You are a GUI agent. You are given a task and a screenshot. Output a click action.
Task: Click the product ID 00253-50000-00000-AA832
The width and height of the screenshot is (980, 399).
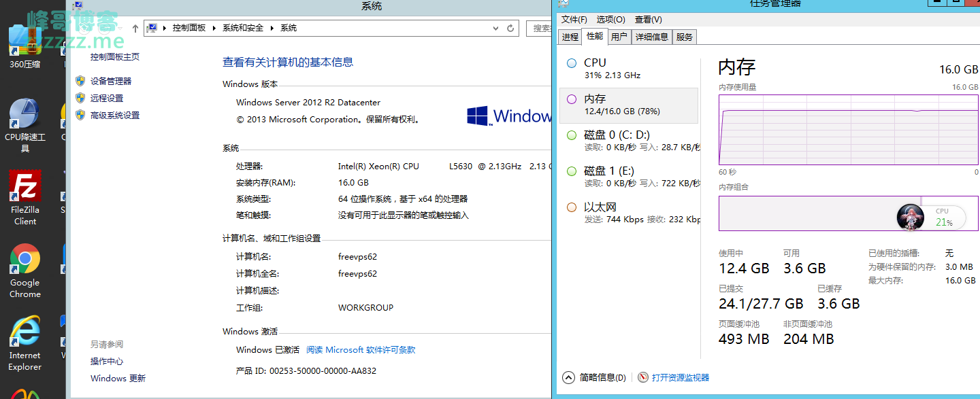coord(323,370)
